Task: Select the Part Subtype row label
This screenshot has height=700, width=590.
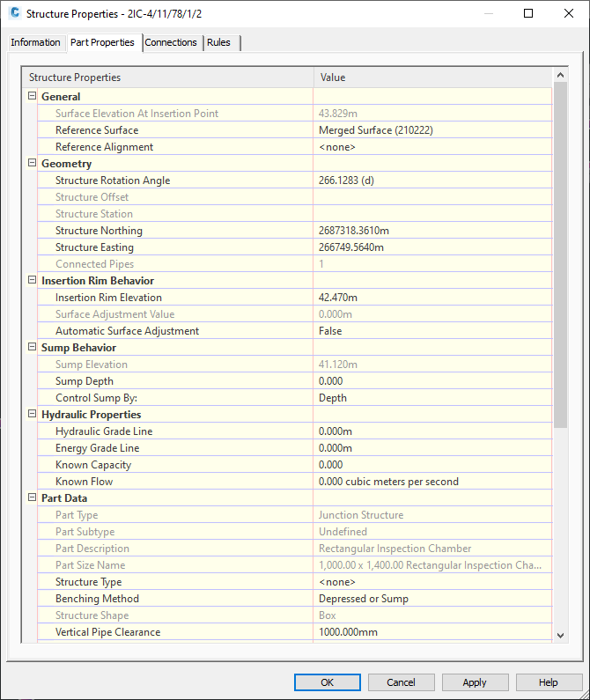Action: coord(85,532)
